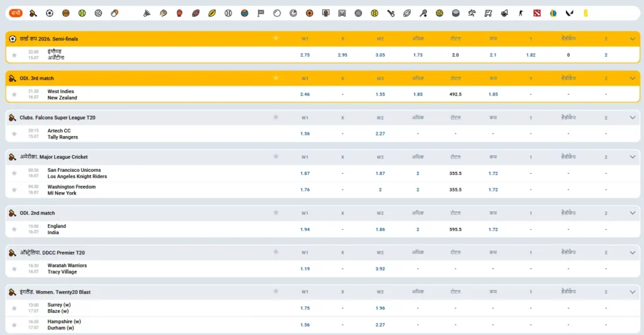Screen dimensions: 644x335
Task: Pick India win odds 1.86
Action: (x=380, y=229)
